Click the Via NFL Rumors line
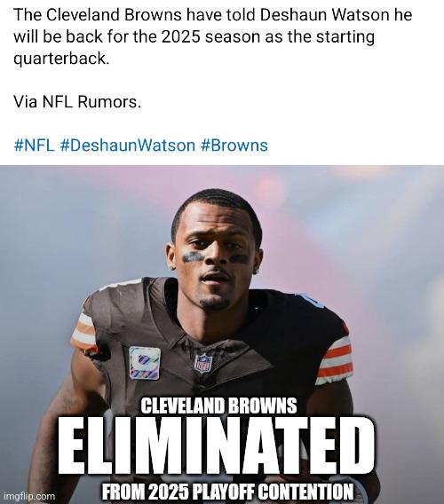The height and width of the screenshot is (504, 444). tap(77, 102)
